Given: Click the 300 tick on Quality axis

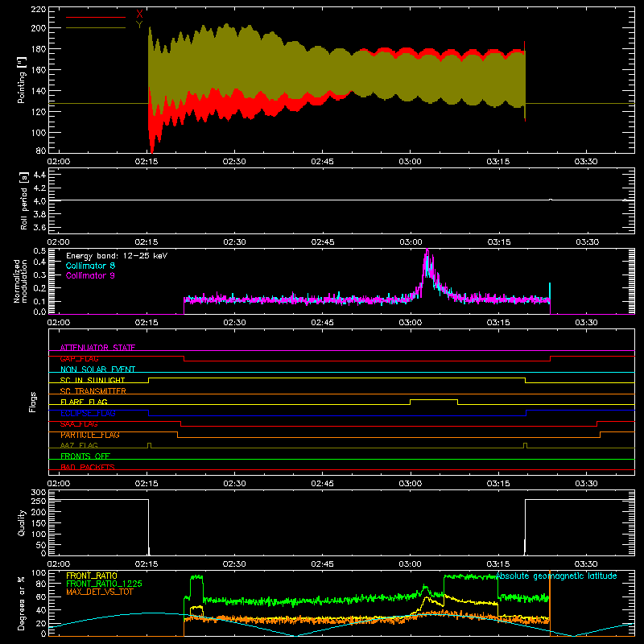Looking at the screenshot, I should tap(39, 493).
